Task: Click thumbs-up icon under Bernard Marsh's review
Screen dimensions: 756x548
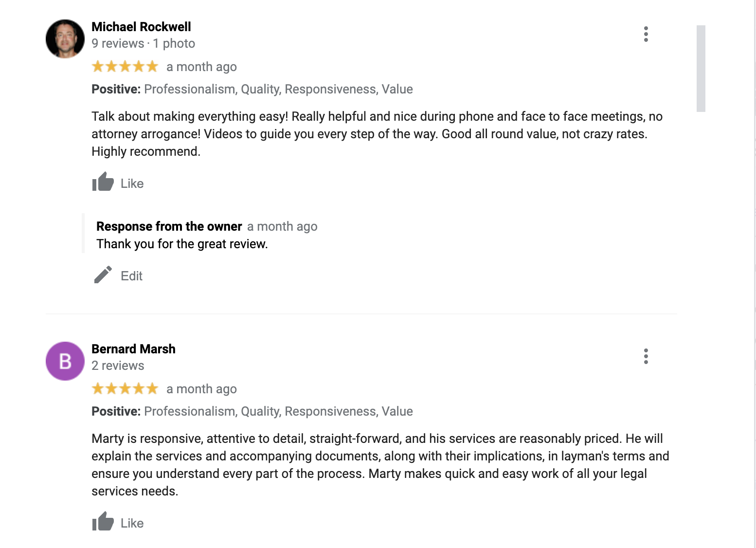Action: (x=103, y=522)
